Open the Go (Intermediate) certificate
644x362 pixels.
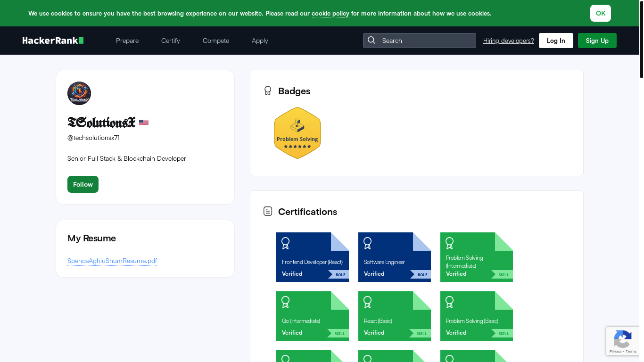coord(313,316)
